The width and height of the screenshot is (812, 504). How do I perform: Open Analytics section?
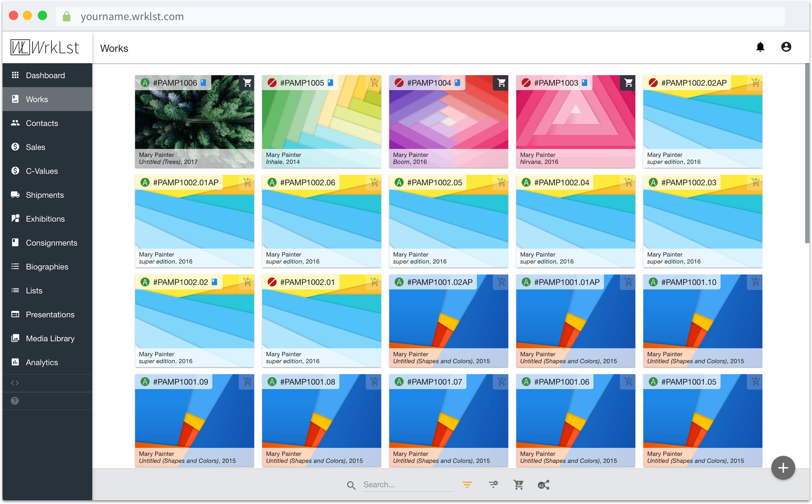click(x=47, y=362)
